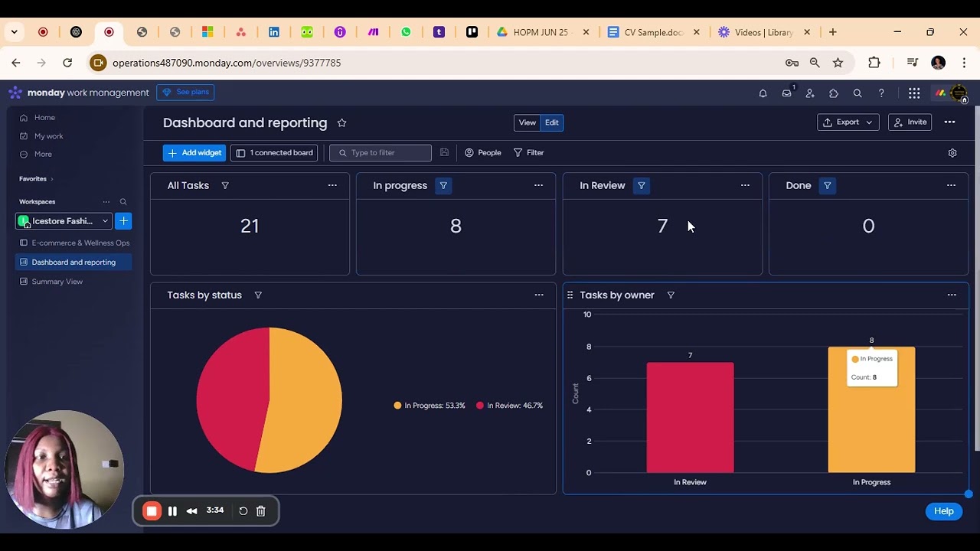Open In Review widget three-dot menu
Screen dimensions: 980x551
745,185
